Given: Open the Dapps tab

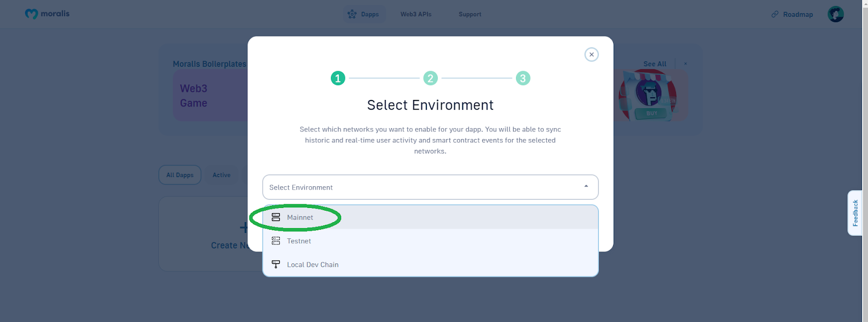Looking at the screenshot, I should 364,14.
